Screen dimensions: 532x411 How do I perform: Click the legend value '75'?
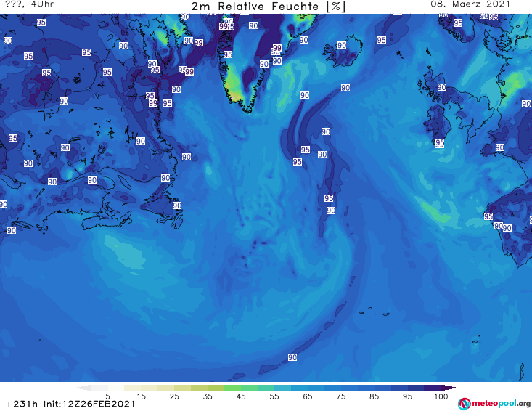341,396
